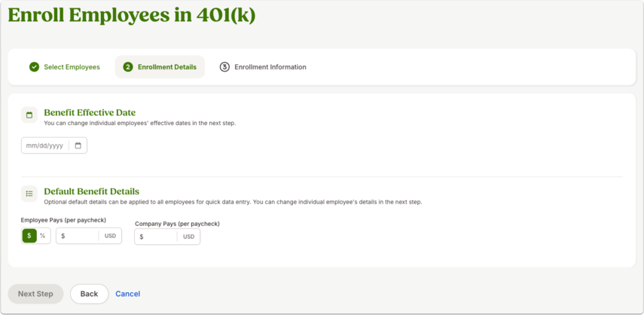Image resolution: width=644 pixels, height=315 pixels.
Task: Switch Employee Pays to percent mode
Action: 43,236
